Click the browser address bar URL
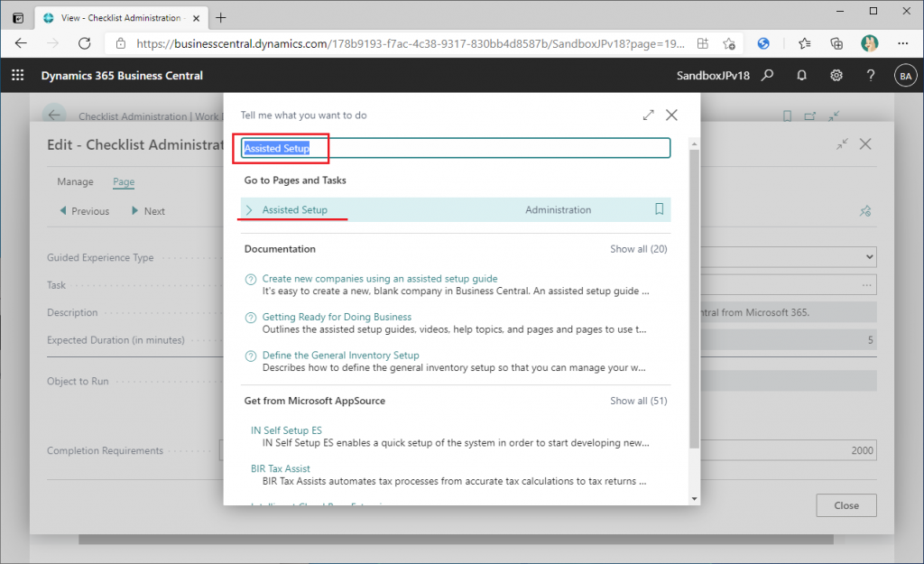The width and height of the screenshot is (924, 564). coord(411,43)
